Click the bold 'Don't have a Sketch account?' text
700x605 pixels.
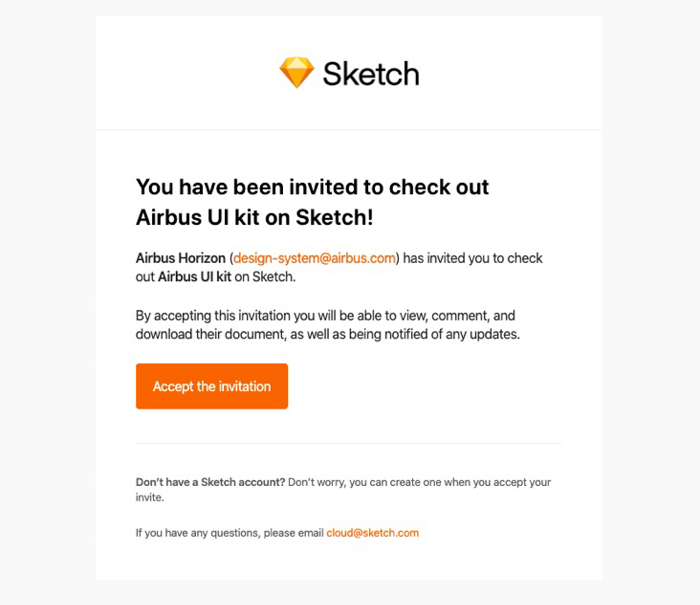coord(210,482)
